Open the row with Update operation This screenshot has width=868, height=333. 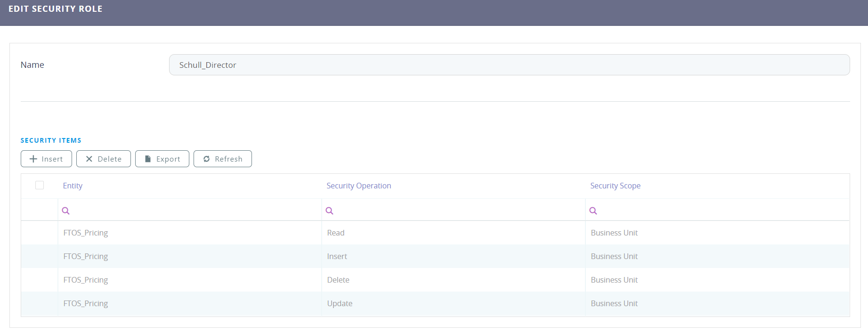340,303
